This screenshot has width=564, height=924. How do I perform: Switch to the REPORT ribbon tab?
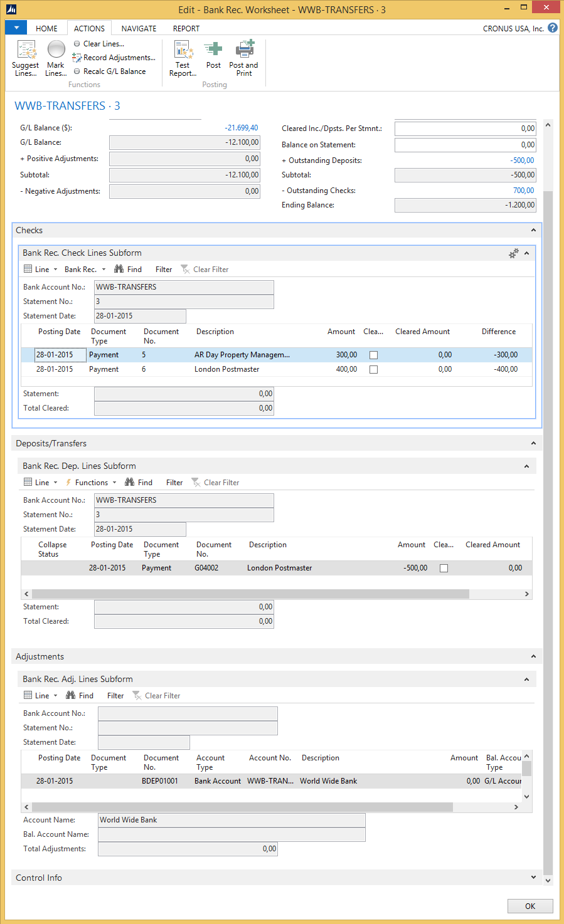pos(186,29)
